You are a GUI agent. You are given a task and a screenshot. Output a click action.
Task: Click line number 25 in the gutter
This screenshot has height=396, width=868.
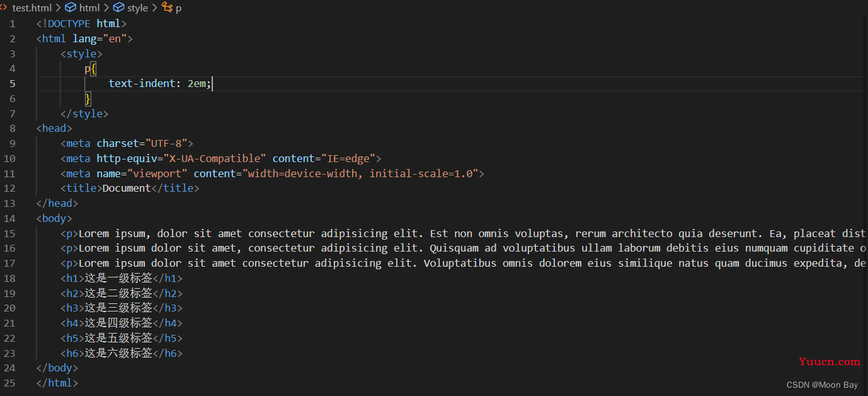(x=9, y=383)
